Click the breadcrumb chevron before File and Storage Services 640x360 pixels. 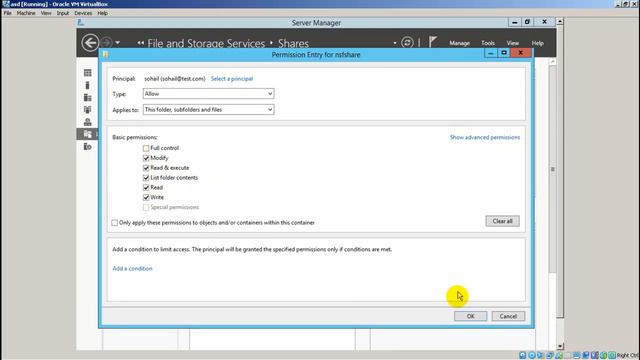click(140, 43)
